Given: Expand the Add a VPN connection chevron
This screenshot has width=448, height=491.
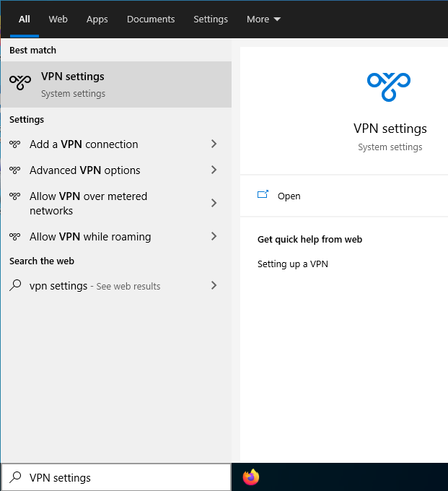Looking at the screenshot, I should tap(214, 144).
